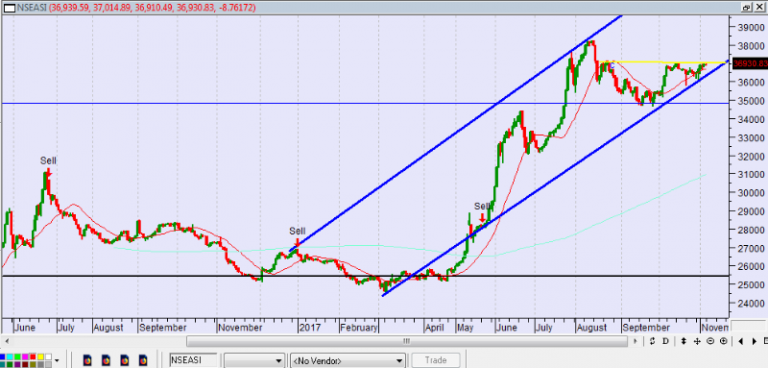
Task: Step chart forward with right arrow
Action: [754, 341]
